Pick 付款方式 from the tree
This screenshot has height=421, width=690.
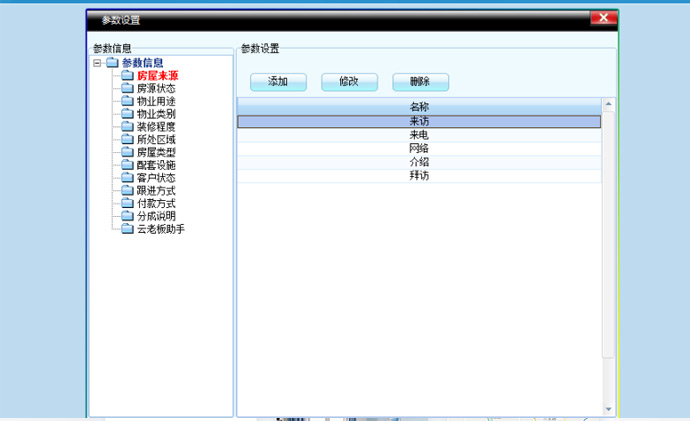click(x=156, y=203)
